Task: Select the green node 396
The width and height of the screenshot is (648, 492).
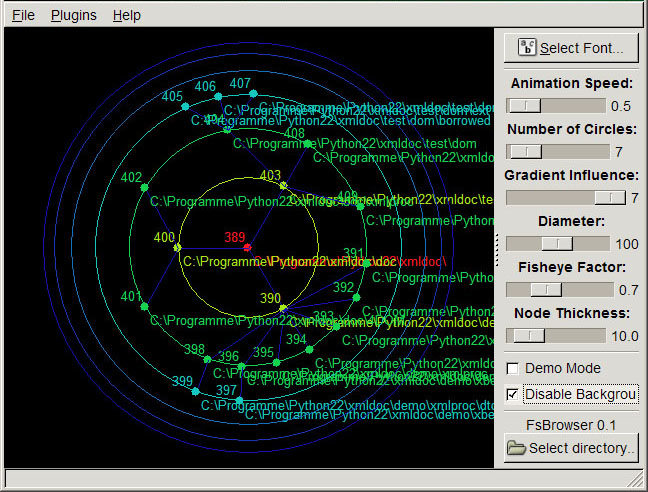Action: [241, 366]
